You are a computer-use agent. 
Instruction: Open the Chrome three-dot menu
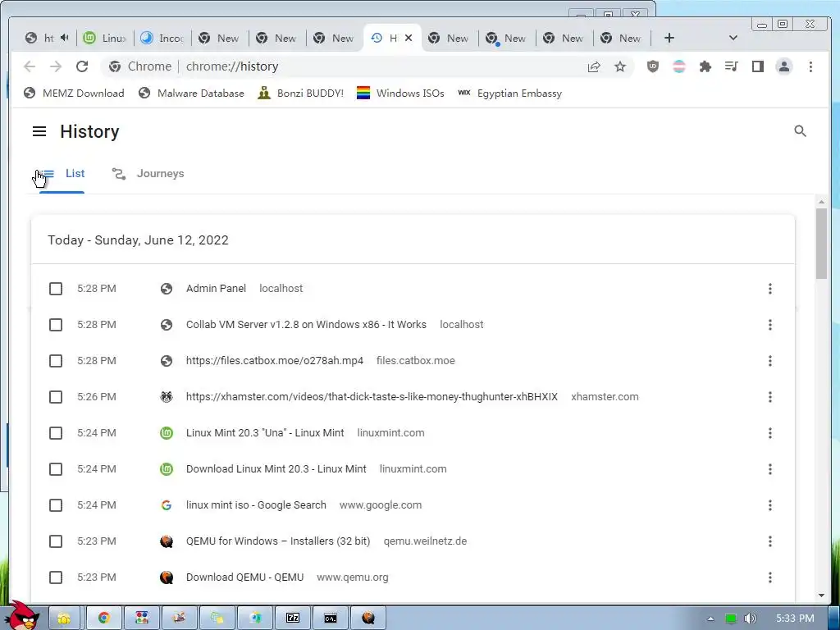coord(810,66)
